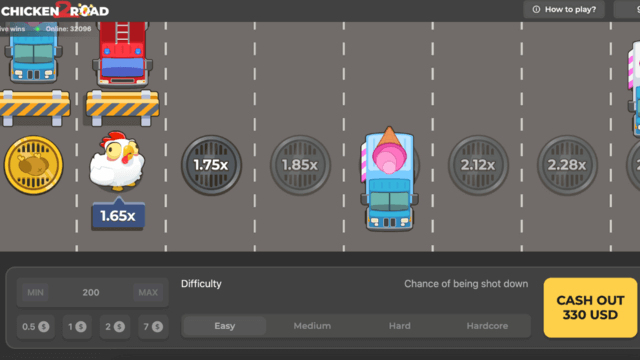Choose the 1 dollar quick bet chip
Screen dimensions: 640x360
(x=77, y=327)
